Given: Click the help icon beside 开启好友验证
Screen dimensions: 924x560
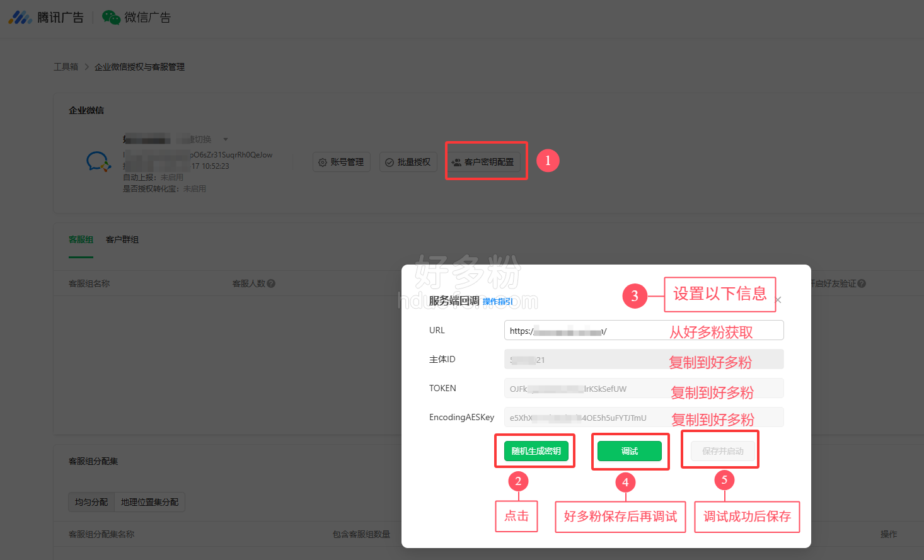Looking at the screenshot, I should (x=862, y=283).
